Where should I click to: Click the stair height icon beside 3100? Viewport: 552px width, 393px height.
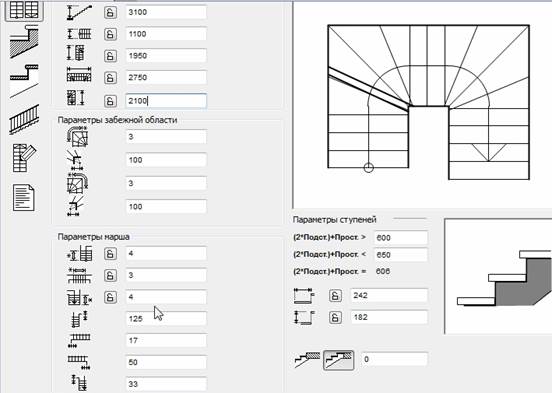pyautogui.click(x=79, y=12)
